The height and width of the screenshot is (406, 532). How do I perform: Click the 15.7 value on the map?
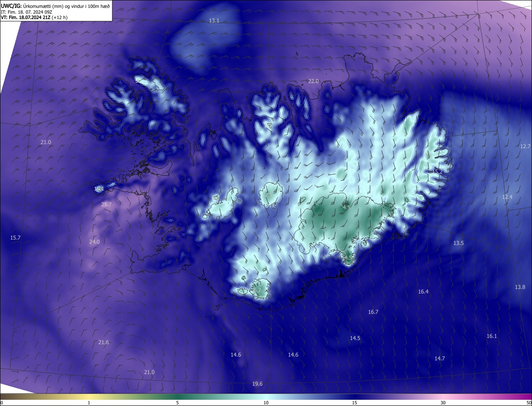(15, 238)
